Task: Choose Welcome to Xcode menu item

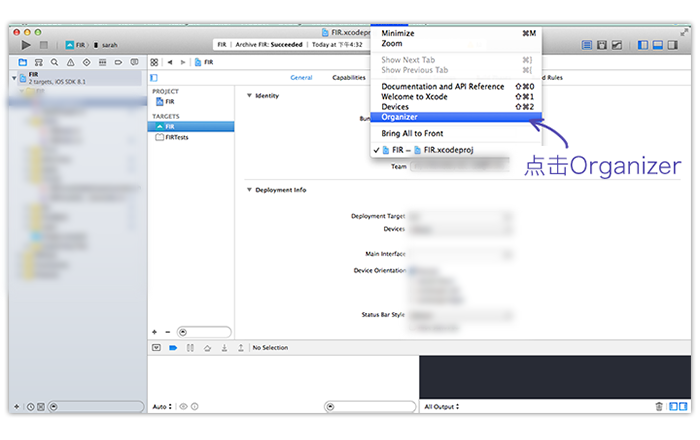Action: (456, 96)
